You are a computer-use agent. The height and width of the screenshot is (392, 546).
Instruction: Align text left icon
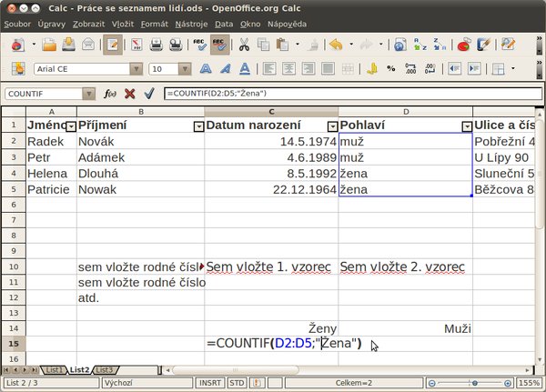click(269, 68)
